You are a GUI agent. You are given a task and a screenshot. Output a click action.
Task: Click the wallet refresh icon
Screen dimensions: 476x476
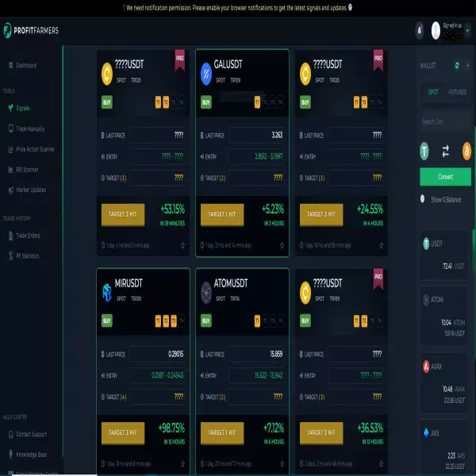point(457,66)
